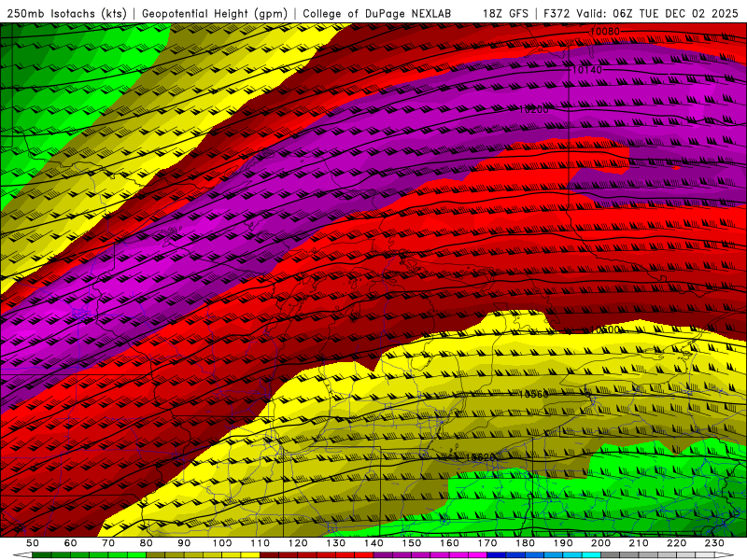Click the 10080 height contour label

[605, 32]
